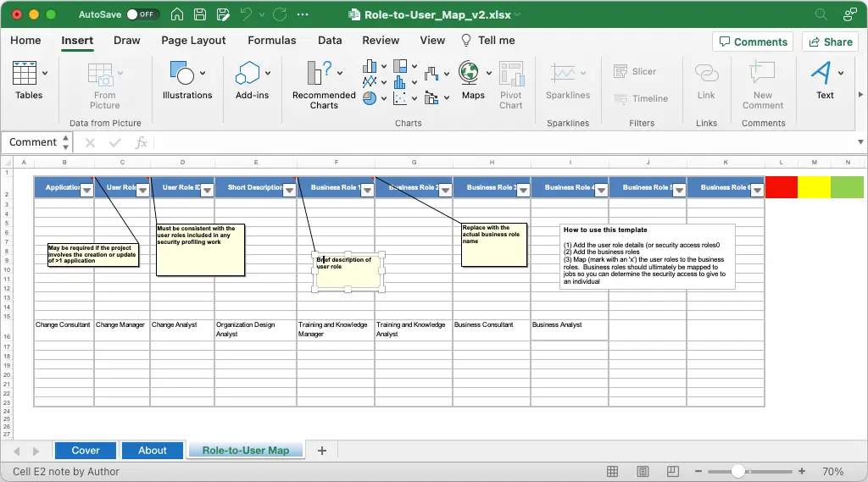Switch to the About sheet tab

(153, 451)
